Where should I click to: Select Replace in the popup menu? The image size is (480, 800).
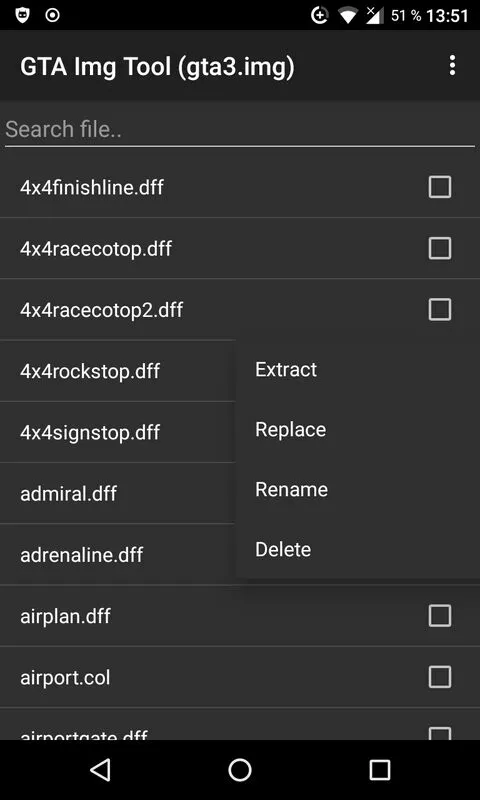pyautogui.click(x=357, y=430)
